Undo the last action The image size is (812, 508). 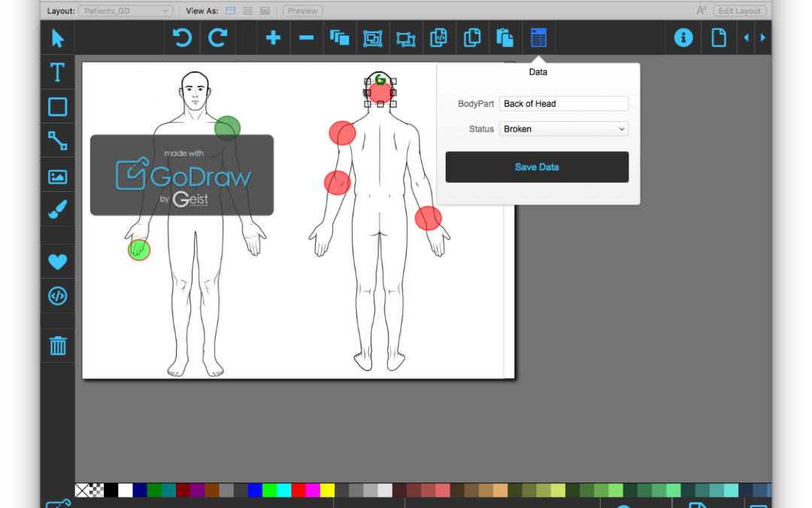pos(182,38)
